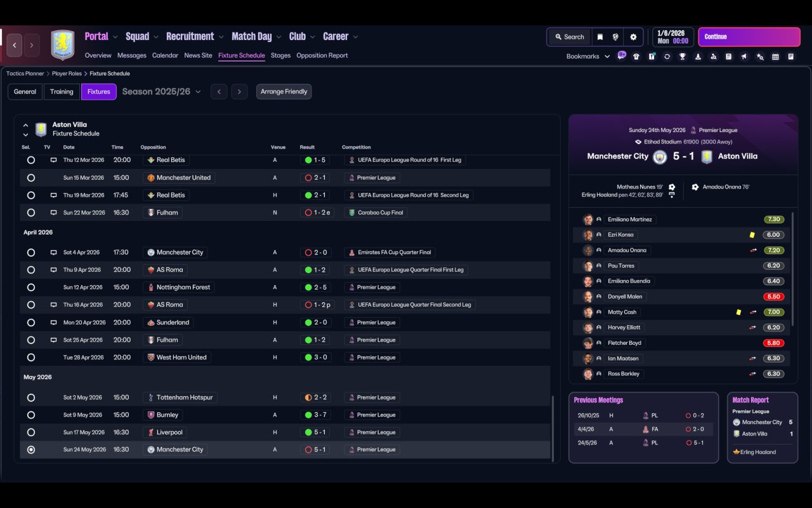Select the Sunderland fixture radio button
This screenshot has height=508, width=812.
coord(31,323)
